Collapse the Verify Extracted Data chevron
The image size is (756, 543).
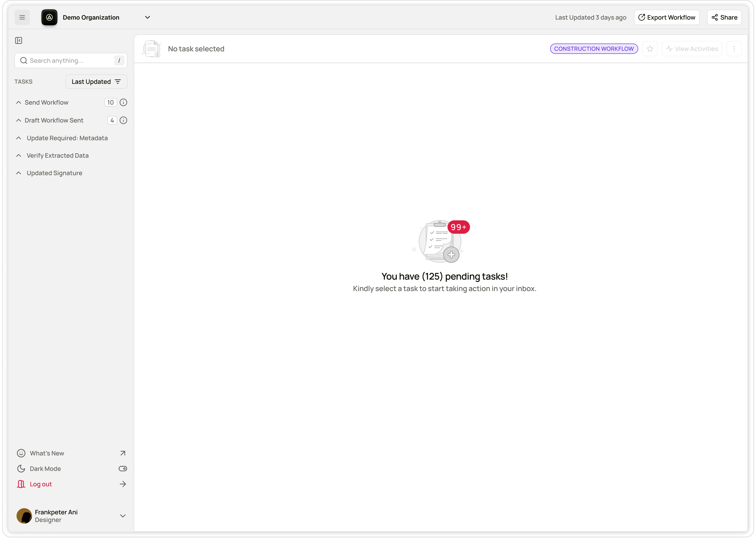(x=19, y=156)
